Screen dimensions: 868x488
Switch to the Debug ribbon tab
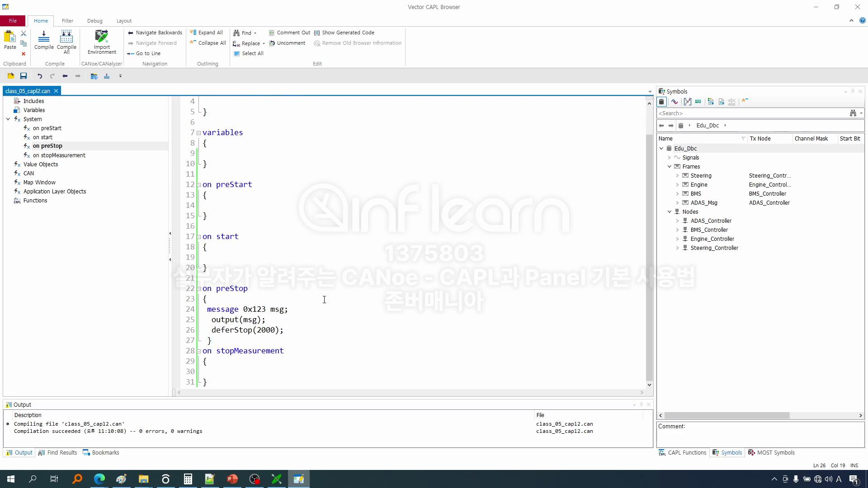tap(94, 21)
